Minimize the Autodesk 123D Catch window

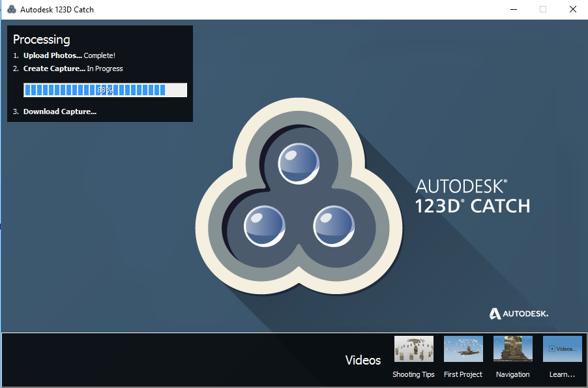(514, 9)
